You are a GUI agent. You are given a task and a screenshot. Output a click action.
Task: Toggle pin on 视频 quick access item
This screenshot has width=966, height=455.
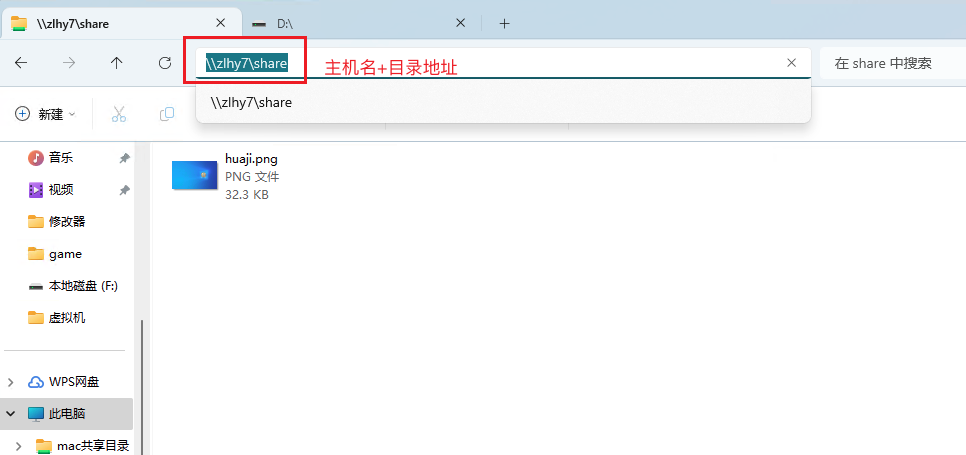coord(124,190)
